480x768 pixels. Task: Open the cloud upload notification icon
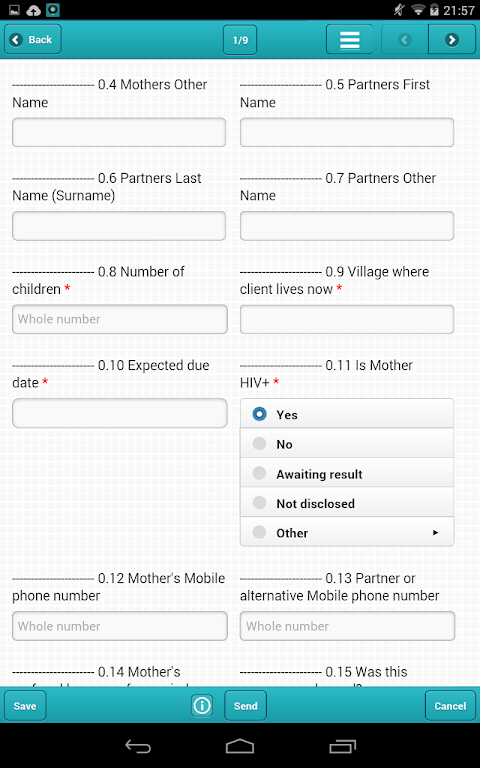(33, 10)
